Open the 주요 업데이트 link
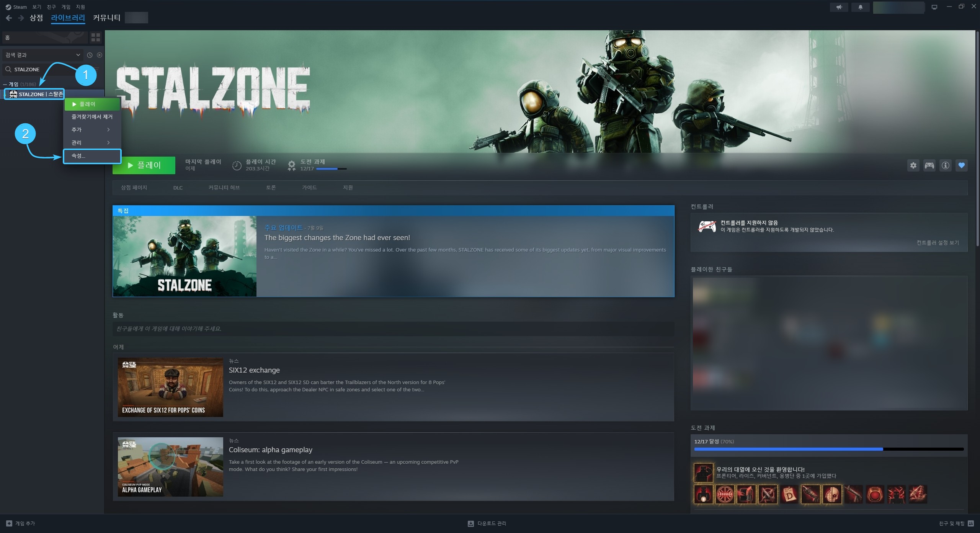The image size is (980, 533). click(283, 228)
